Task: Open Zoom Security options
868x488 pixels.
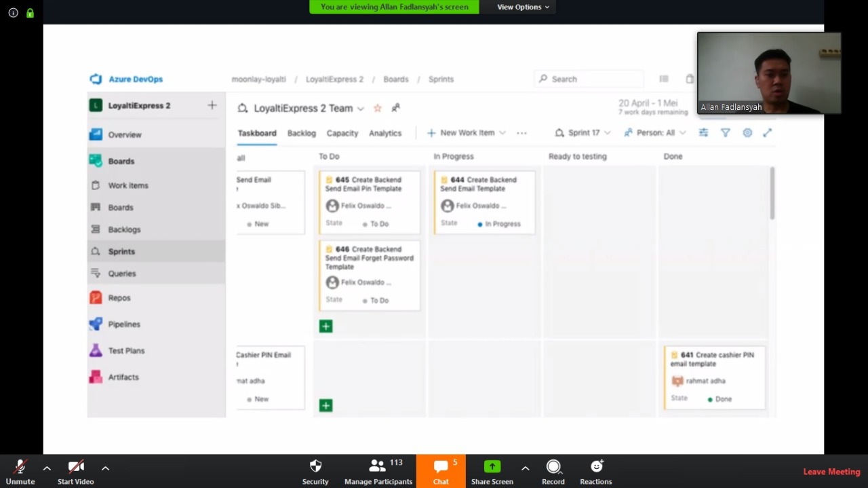Action: pos(315,471)
